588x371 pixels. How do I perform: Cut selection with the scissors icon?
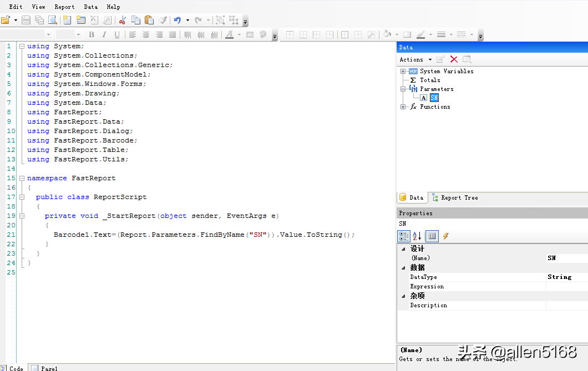click(x=122, y=20)
